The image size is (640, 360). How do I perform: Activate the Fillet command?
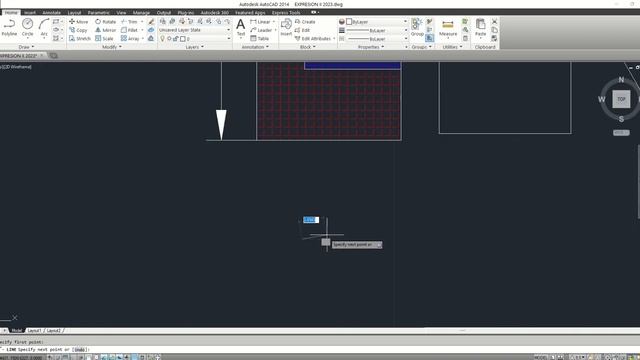129,30
